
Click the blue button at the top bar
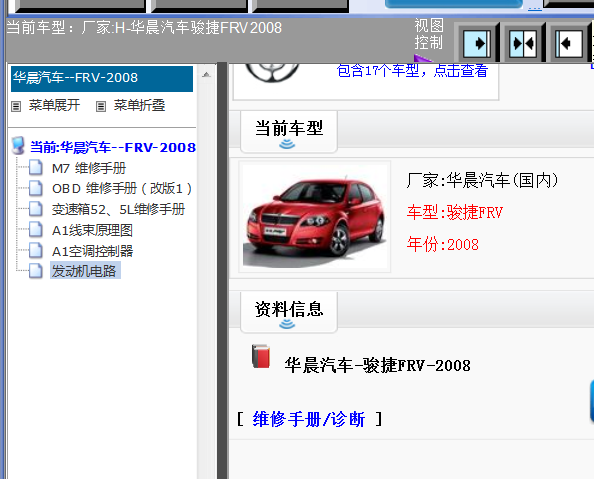pyautogui.click(x=454, y=4)
